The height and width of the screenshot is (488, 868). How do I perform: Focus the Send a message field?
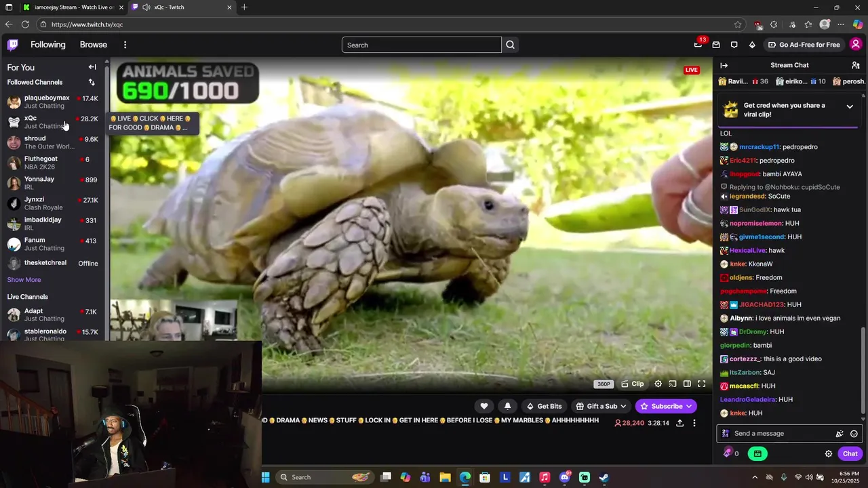coord(789,434)
